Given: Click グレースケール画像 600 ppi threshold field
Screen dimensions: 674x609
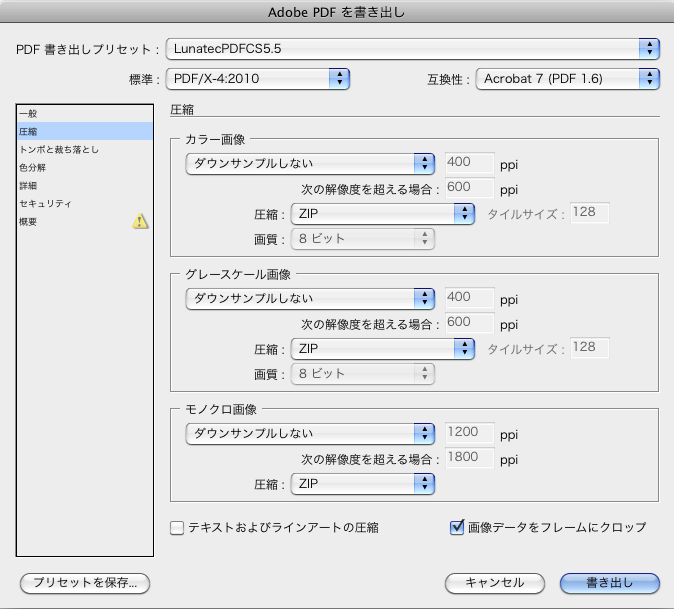Looking at the screenshot, I should pyautogui.click(x=469, y=322).
